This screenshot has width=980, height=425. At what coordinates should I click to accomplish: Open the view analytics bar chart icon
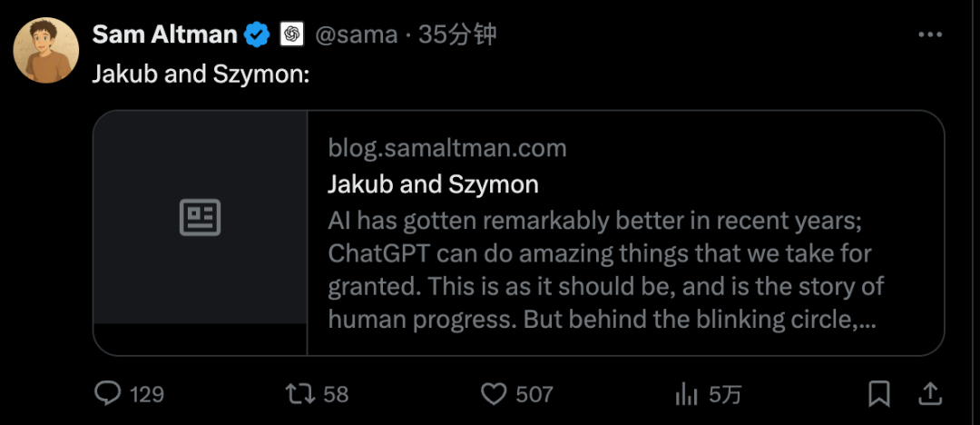click(x=687, y=393)
